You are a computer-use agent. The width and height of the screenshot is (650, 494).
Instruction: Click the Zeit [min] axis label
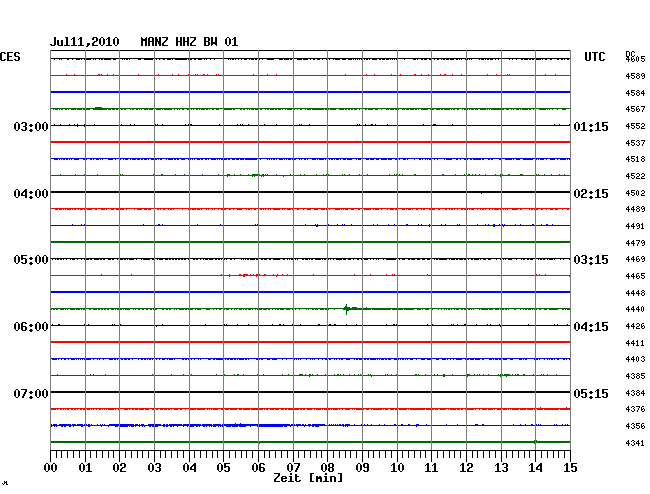click(307, 479)
